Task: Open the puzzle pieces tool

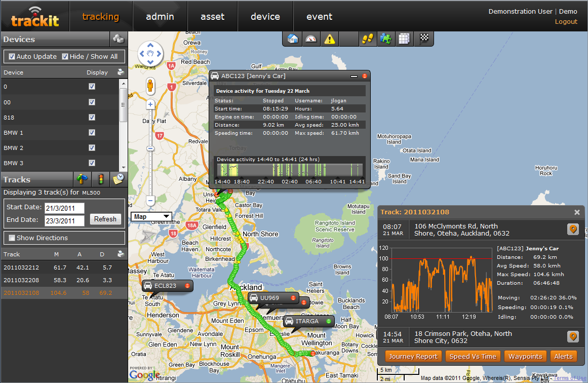Action: click(x=385, y=39)
